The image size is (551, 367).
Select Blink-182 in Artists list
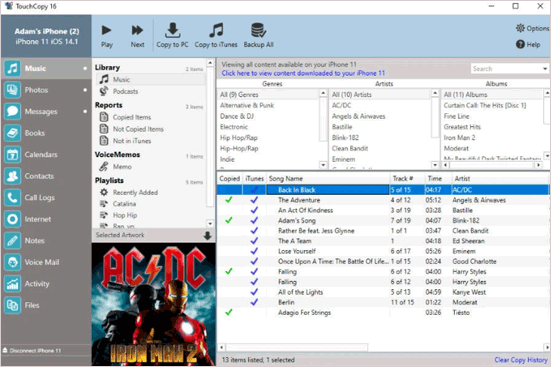tap(345, 137)
